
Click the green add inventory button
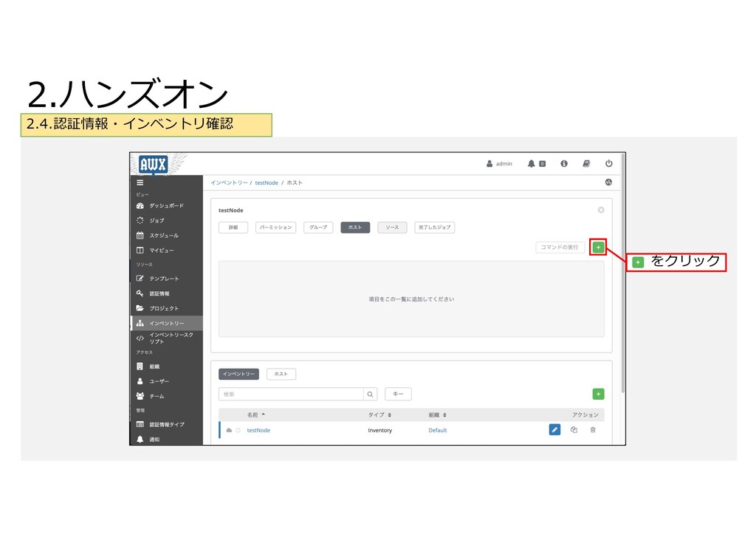click(598, 394)
